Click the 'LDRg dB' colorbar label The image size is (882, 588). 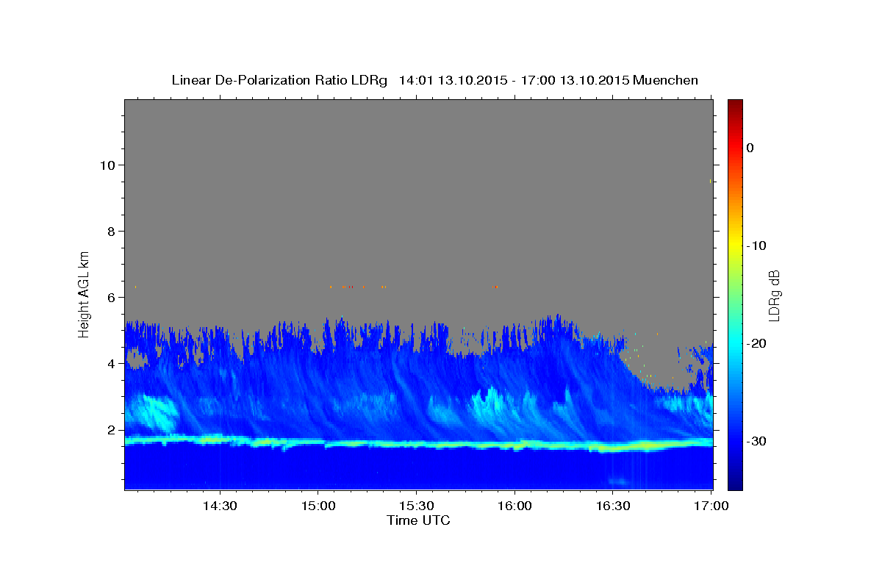(773, 295)
